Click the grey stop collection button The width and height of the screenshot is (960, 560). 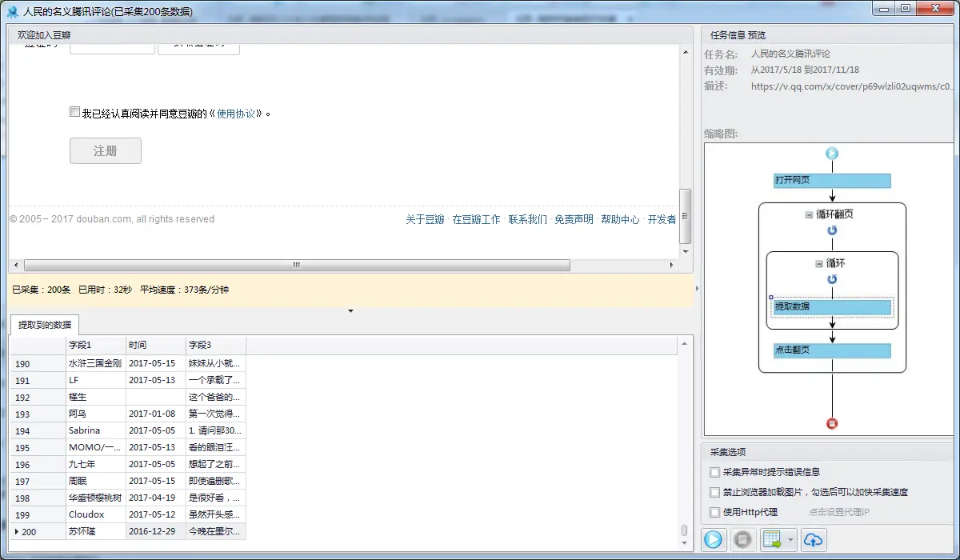[x=742, y=540]
